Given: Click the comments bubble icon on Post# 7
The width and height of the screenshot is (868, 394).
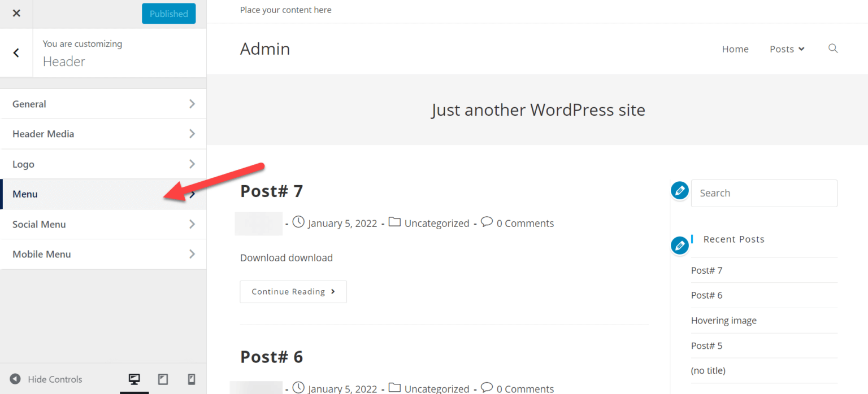Looking at the screenshot, I should pos(487,222).
